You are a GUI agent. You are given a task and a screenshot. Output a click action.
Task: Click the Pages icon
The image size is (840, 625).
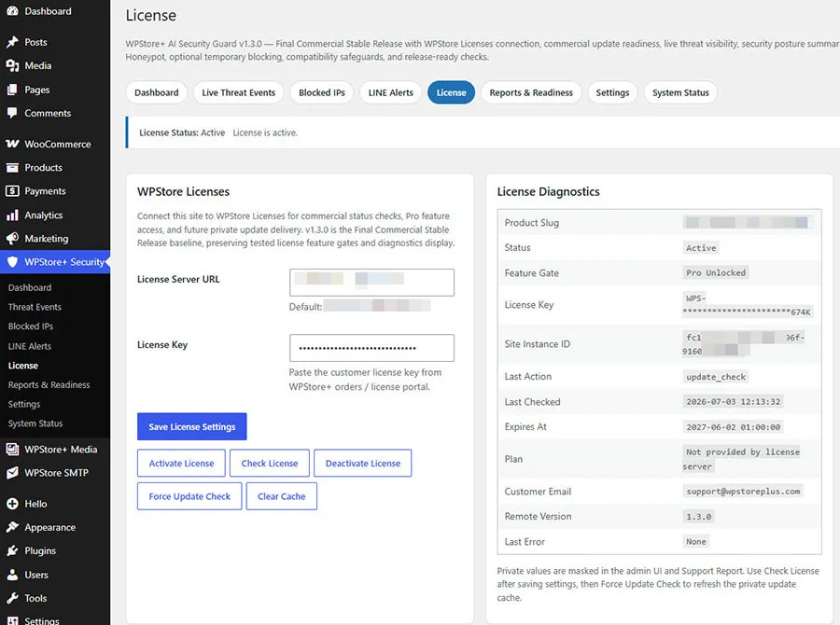[12, 90]
